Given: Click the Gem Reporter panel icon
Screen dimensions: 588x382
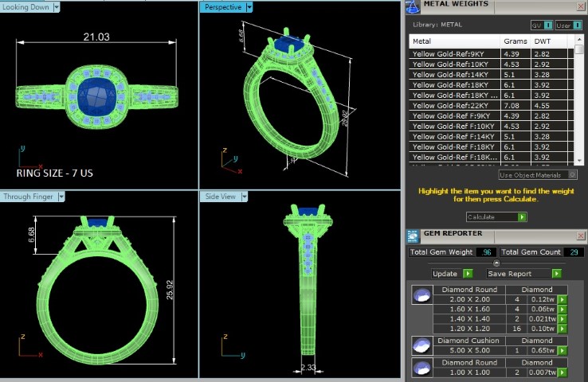Looking at the screenshot, I should pyautogui.click(x=412, y=235).
